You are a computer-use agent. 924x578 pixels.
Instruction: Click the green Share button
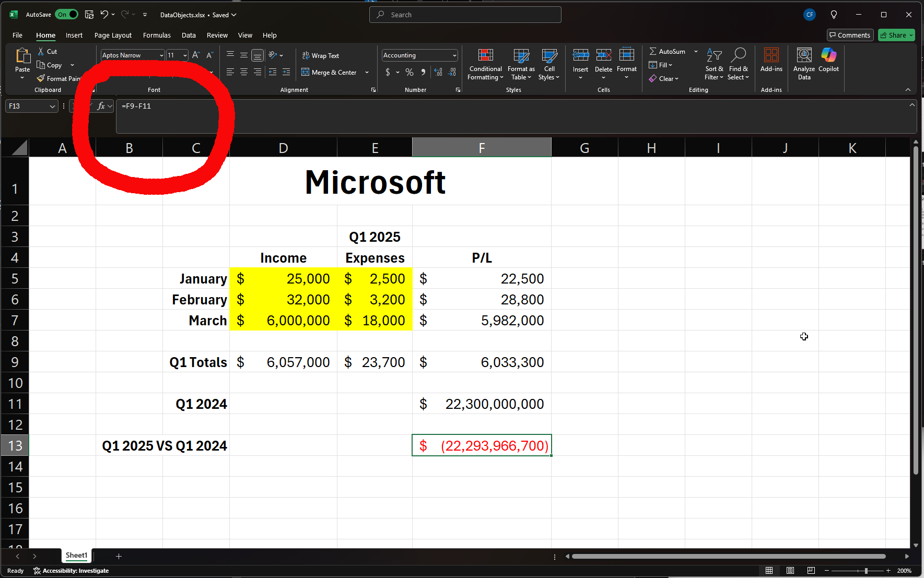pyautogui.click(x=896, y=35)
